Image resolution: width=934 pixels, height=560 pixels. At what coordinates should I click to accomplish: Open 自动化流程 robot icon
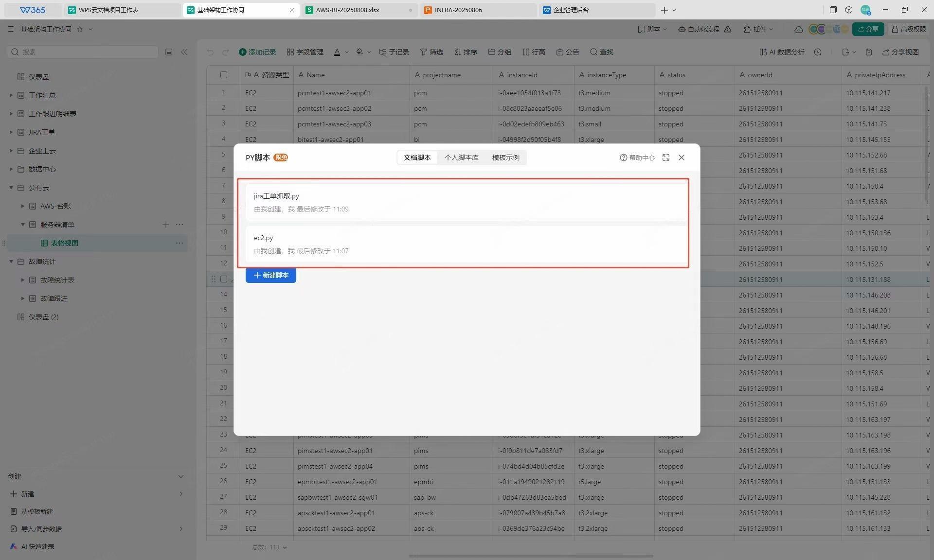682,29
